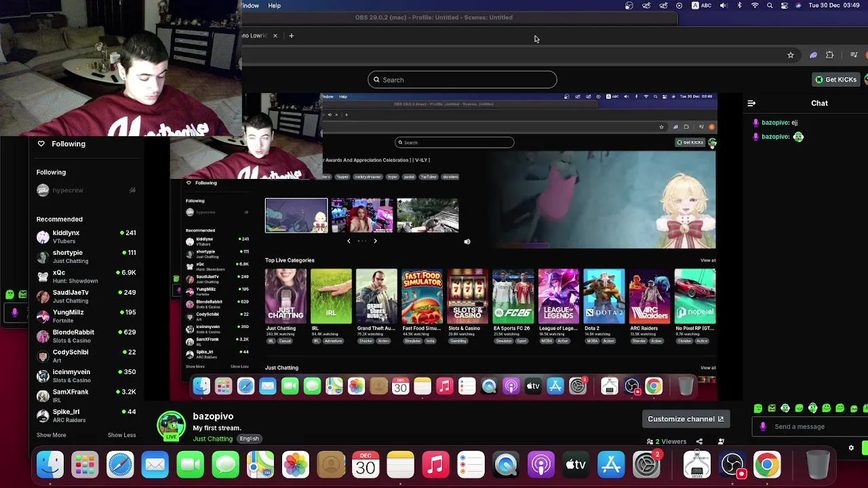The image size is (868, 488).
Task: Click Show Less in Recommended list
Action: click(x=121, y=435)
